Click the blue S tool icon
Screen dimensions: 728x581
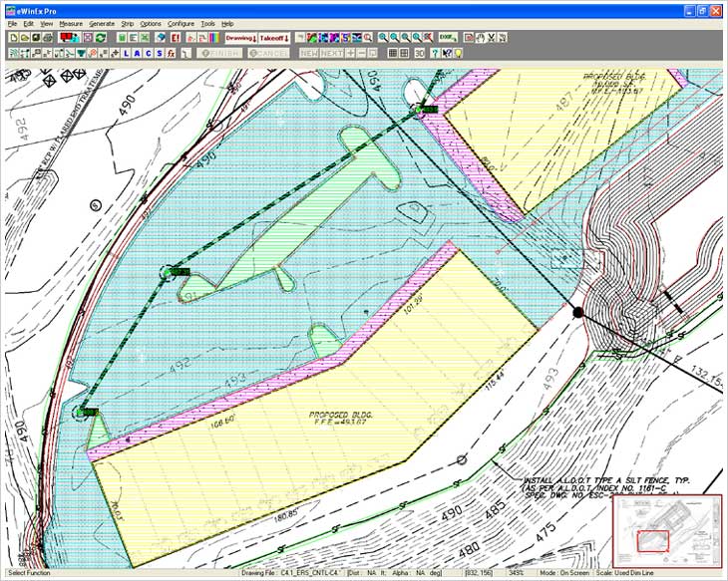(160, 53)
